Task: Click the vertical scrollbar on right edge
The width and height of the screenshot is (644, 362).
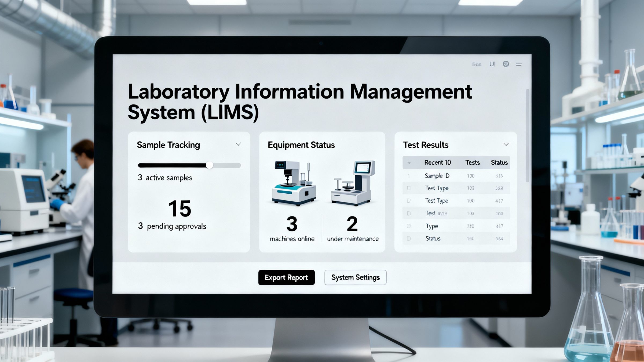Action: coord(527,136)
